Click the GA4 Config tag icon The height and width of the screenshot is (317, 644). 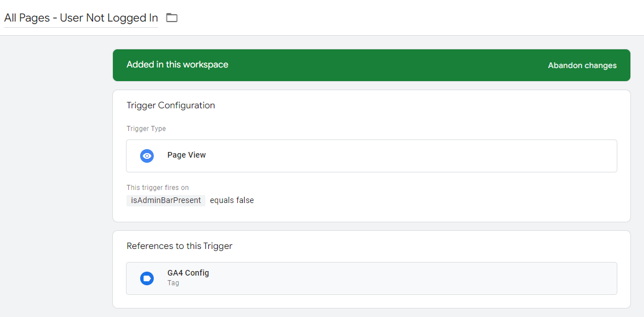pos(147,278)
